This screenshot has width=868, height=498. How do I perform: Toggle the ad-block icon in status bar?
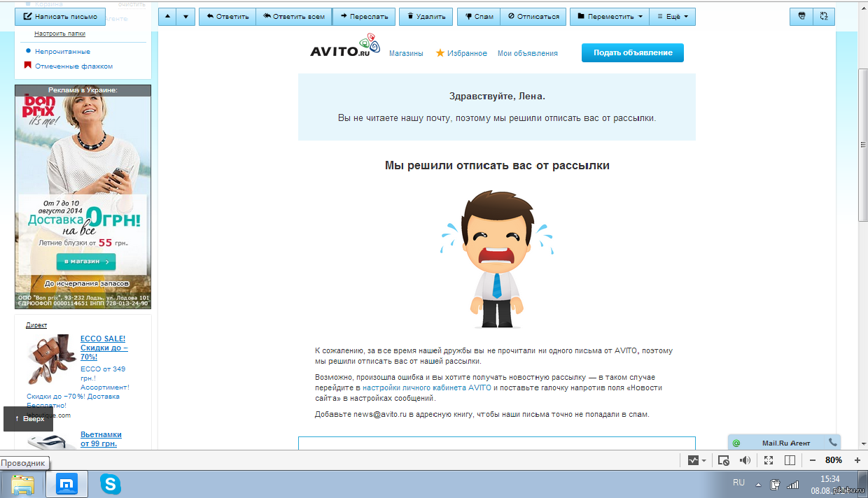coord(724,460)
